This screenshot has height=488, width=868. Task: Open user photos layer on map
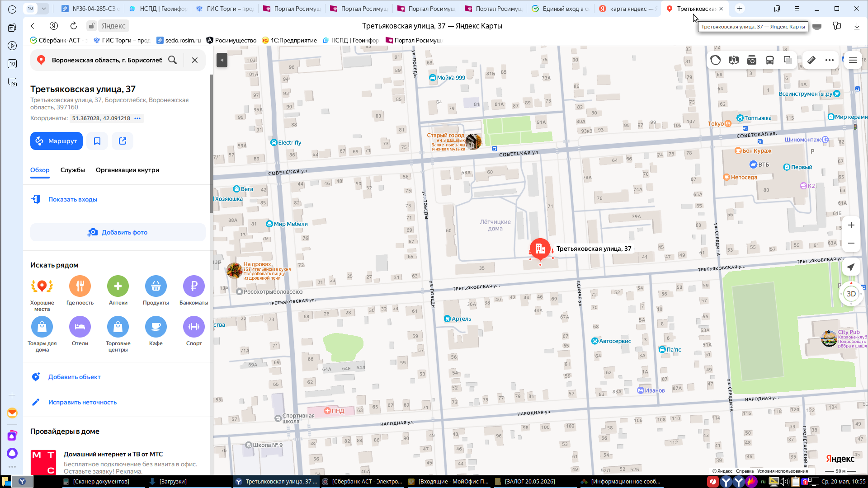tap(751, 60)
